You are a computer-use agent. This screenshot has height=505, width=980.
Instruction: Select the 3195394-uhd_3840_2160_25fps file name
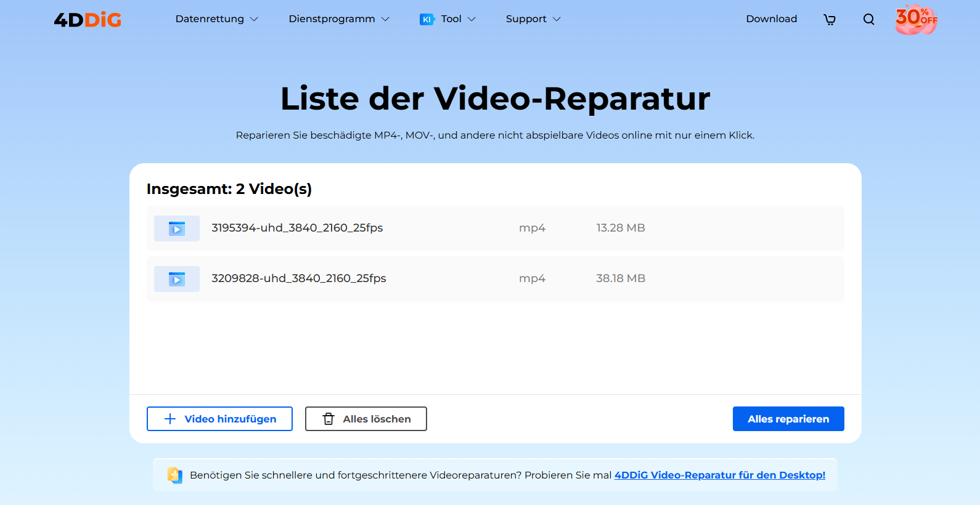click(297, 228)
